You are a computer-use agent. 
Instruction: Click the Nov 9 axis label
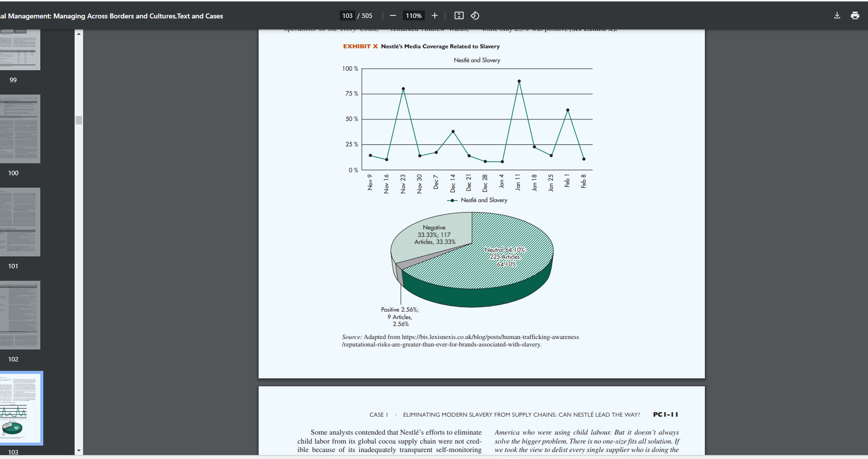[x=370, y=182]
